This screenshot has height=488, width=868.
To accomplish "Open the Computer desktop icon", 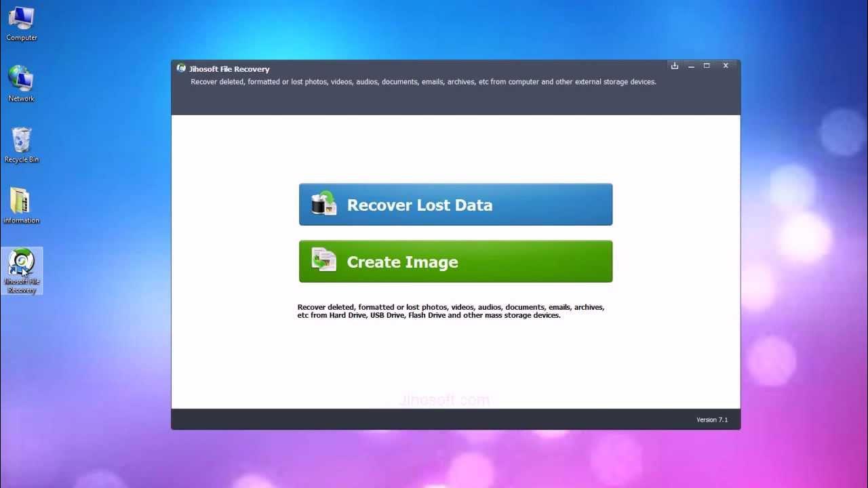I will 21,24.
